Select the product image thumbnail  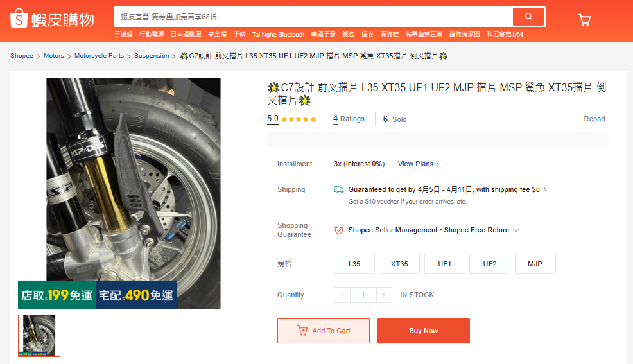(39, 336)
